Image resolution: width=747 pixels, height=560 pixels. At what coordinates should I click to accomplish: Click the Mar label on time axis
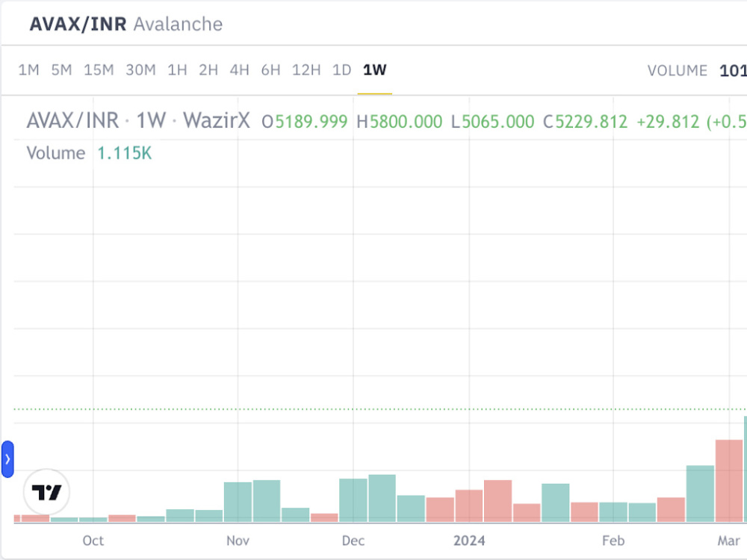pyautogui.click(x=729, y=541)
